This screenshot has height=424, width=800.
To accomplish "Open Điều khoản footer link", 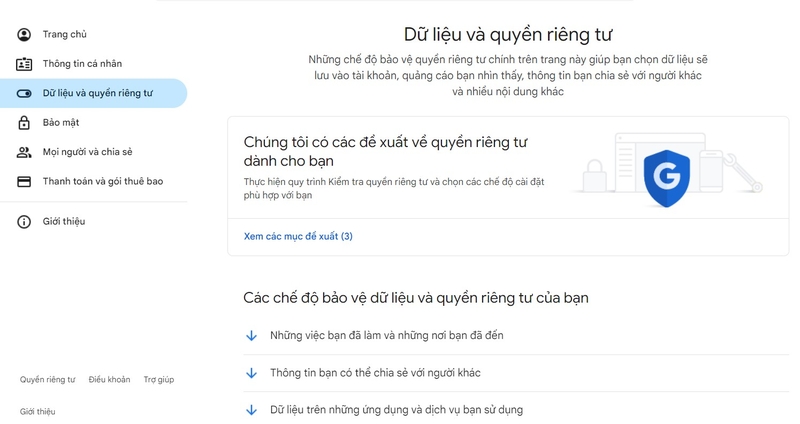I will click(x=109, y=380).
